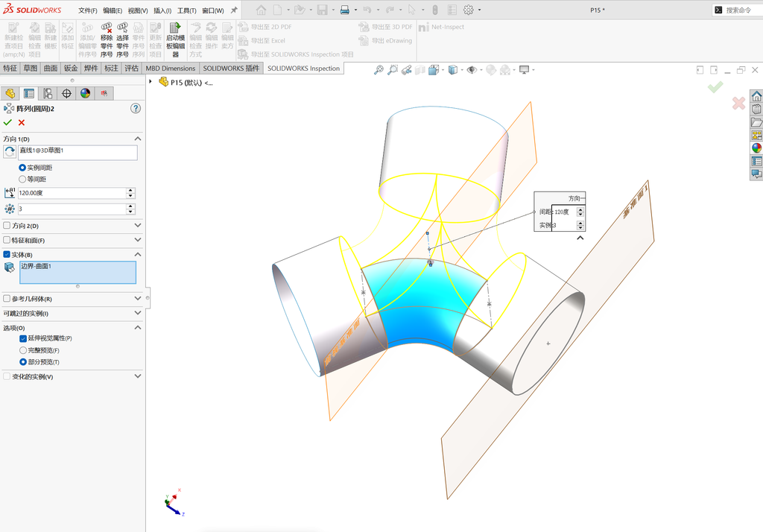Image resolution: width=763 pixels, height=532 pixels.
Task: Click the Print icon in top toolbar
Action: point(344,10)
